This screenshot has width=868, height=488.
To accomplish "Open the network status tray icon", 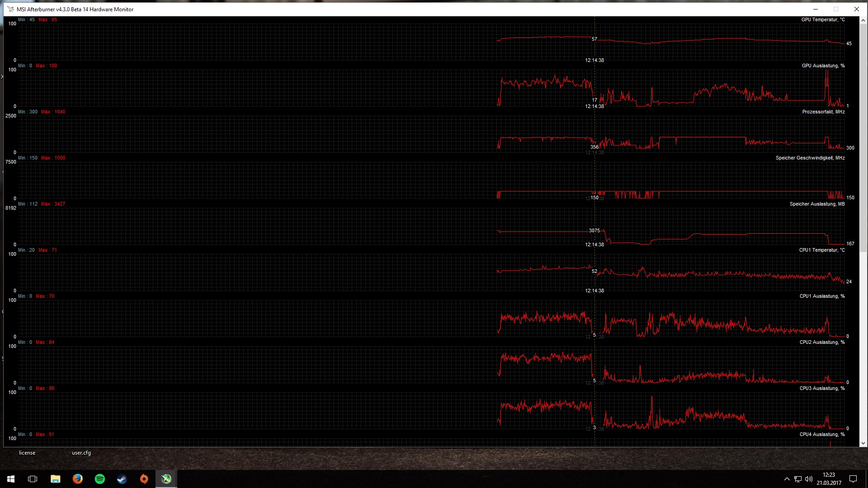I will 798,479.
